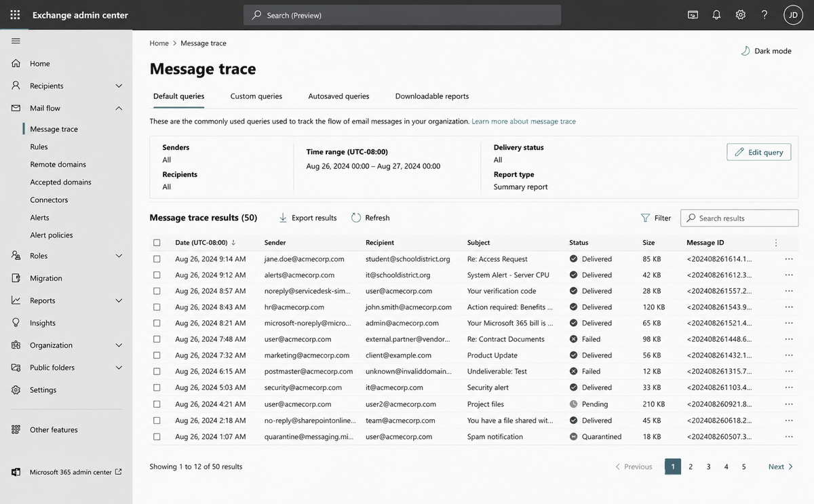Select the Default queries tab
The height and width of the screenshot is (504, 814).
point(178,96)
